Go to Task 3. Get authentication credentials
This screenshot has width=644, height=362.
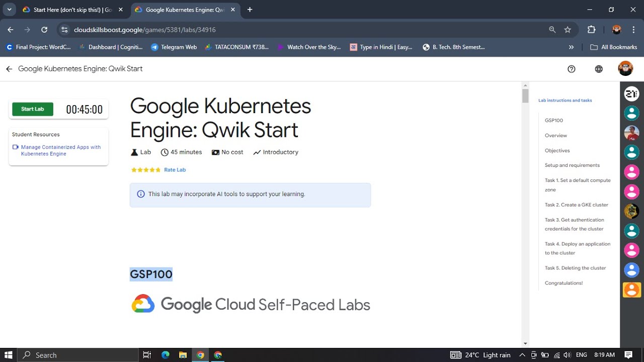575,224
